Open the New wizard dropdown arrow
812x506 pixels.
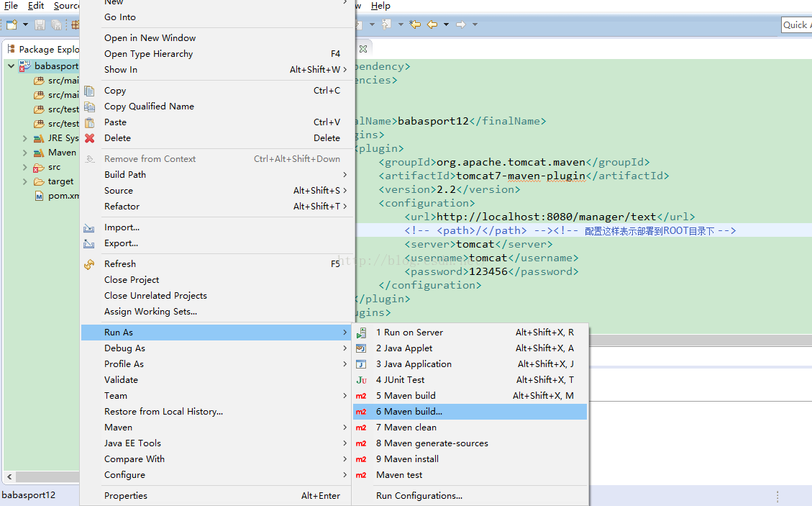(x=25, y=24)
